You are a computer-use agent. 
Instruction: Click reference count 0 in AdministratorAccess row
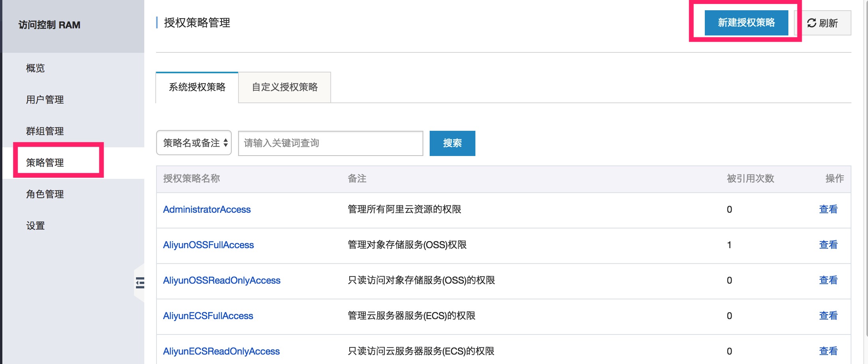729,210
